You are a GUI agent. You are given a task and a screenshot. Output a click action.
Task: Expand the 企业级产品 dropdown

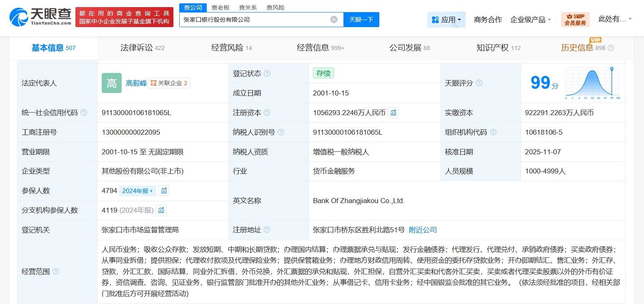pos(531,20)
